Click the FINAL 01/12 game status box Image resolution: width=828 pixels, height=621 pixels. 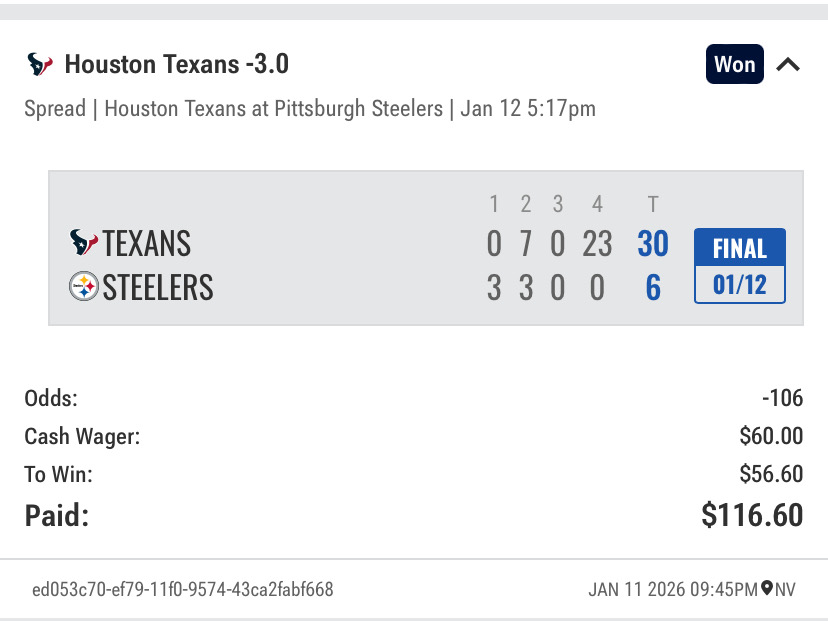740,266
